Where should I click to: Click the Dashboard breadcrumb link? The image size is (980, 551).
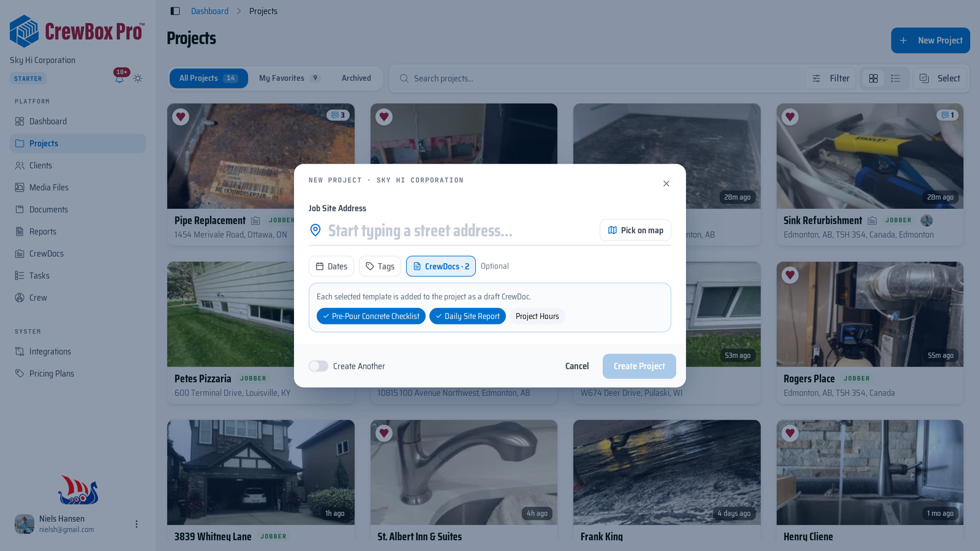209,11
